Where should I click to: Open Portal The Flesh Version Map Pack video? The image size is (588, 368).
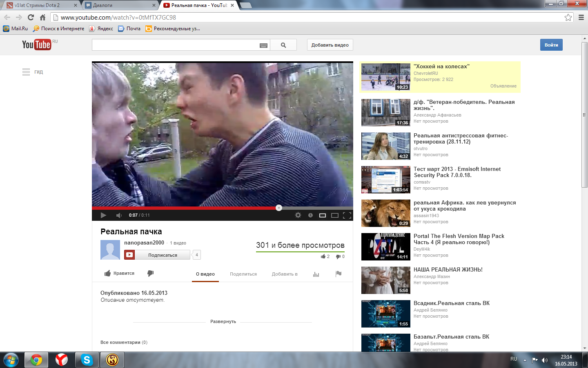point(459,239)
